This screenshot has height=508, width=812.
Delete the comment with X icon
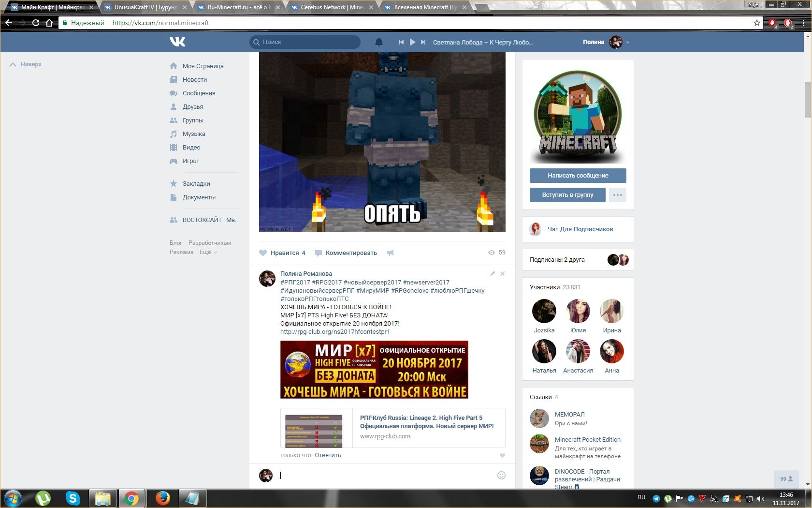pos(502,273)
